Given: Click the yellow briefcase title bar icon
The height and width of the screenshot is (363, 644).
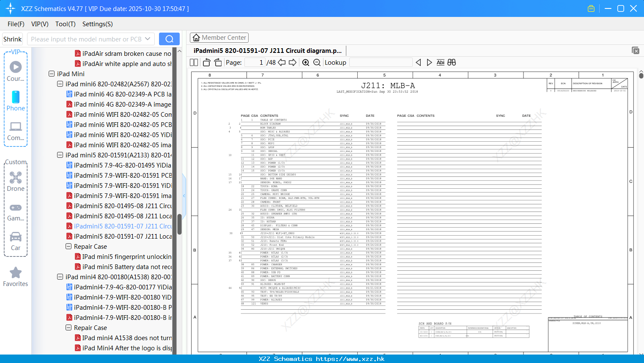Looking at the screenshot, I should click(x=591, y=8).
